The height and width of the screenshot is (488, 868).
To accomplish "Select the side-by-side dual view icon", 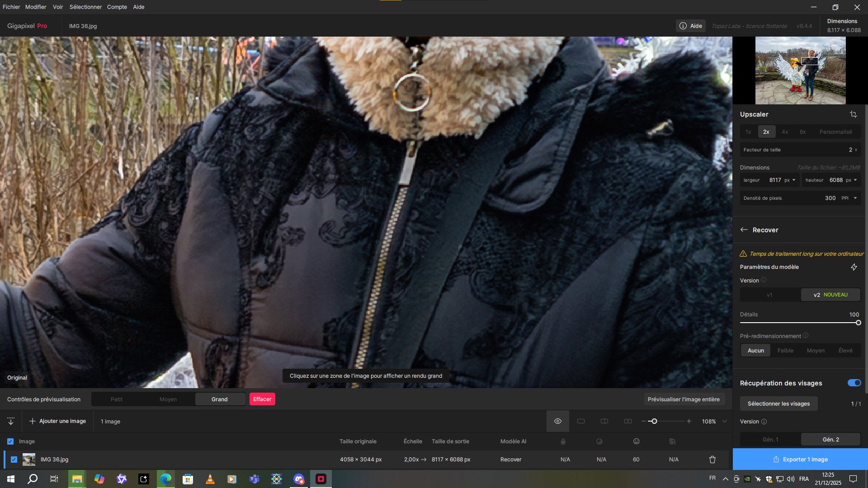I will [x=627, y=421].
